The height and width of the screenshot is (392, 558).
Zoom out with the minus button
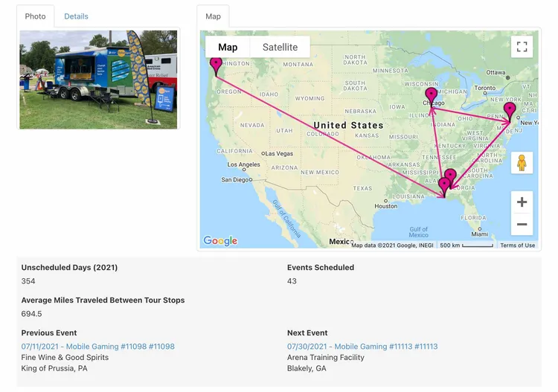point(522,224)
